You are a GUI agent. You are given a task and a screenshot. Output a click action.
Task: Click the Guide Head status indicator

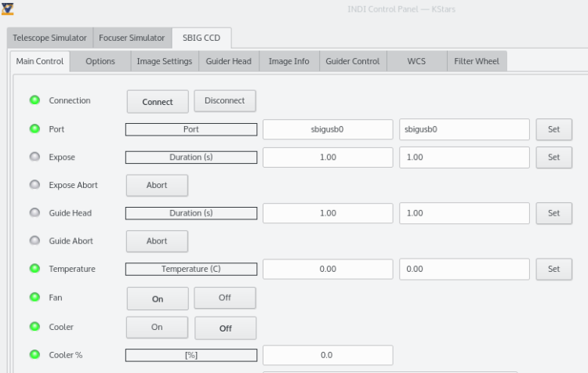pos(34,213)
